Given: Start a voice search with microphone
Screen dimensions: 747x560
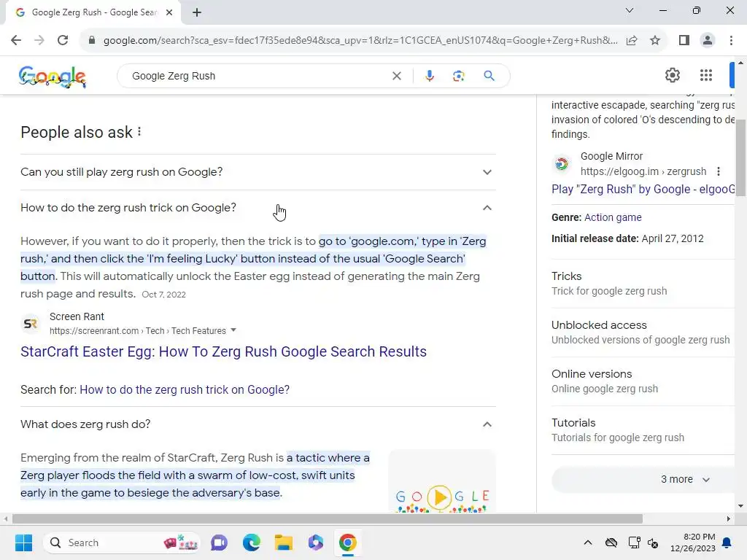Looking at the screenshot, I should pyautogui.click(x=429, y=76).
